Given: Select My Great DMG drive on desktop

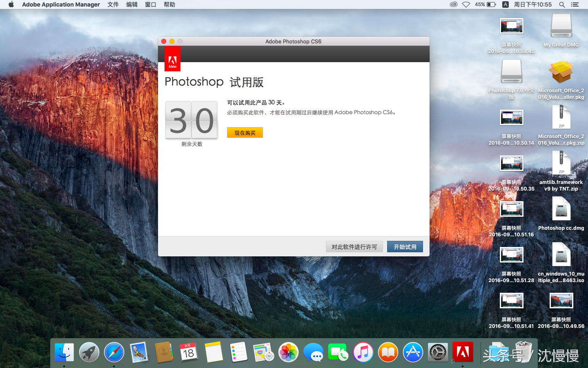Looking at the screenshot, I should coord(561,26).
